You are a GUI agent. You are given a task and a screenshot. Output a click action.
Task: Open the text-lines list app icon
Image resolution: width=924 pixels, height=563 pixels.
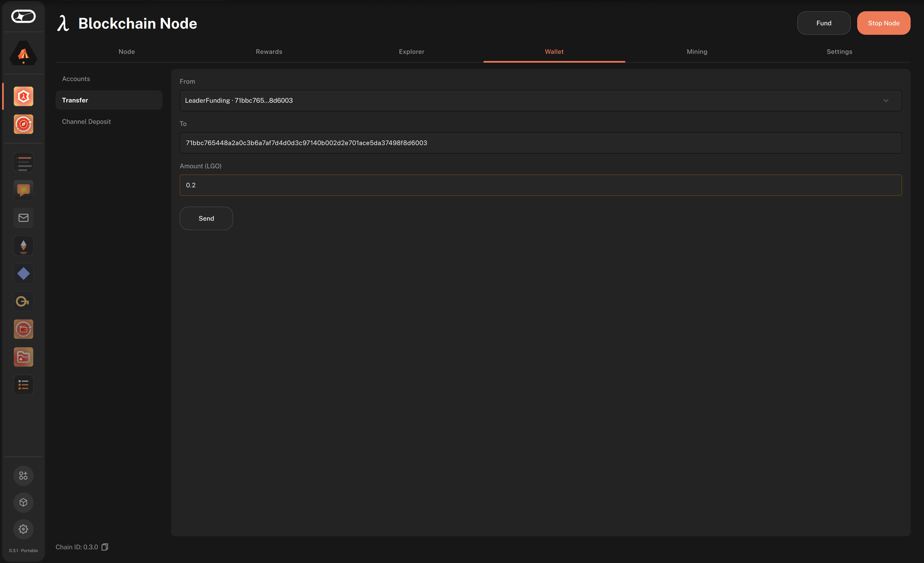(x=24, y=163)
